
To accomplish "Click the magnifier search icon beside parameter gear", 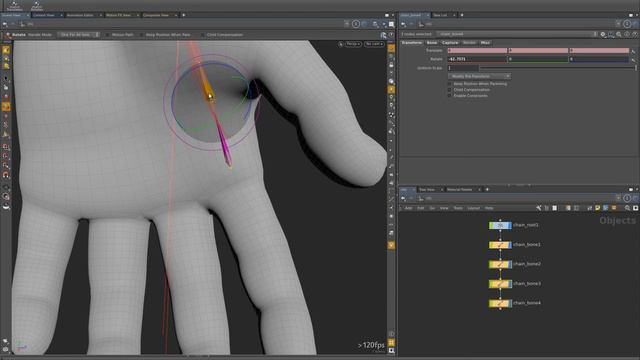I will click(x=619, y=35).
